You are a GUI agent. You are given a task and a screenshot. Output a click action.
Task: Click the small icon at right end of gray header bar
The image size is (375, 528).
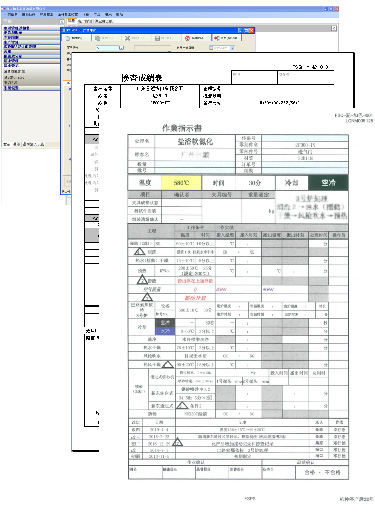click(x=334, y=28)
